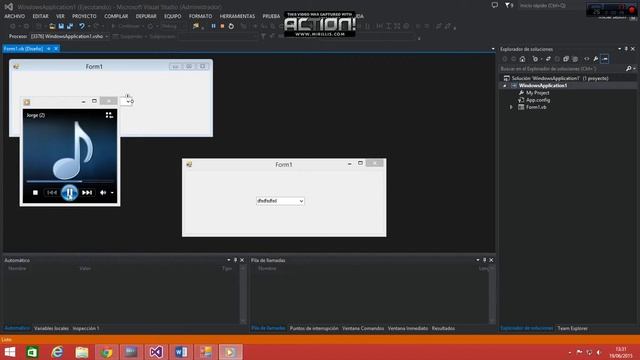Open Solution Explorer search options dropdown

[634, 69]
